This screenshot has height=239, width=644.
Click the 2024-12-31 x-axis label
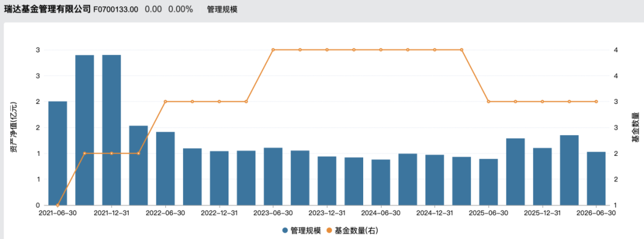point(435,213)
